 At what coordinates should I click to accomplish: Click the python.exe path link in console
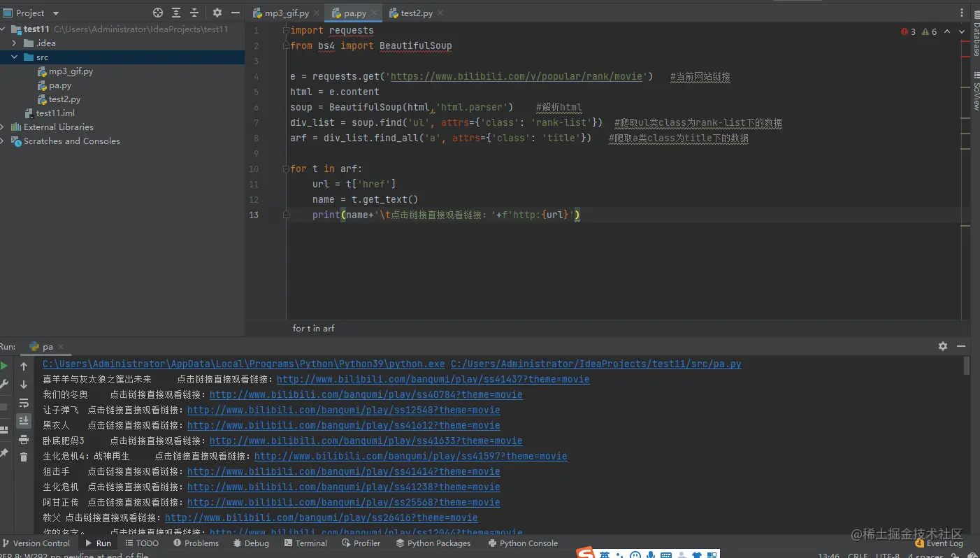(244, 364)
